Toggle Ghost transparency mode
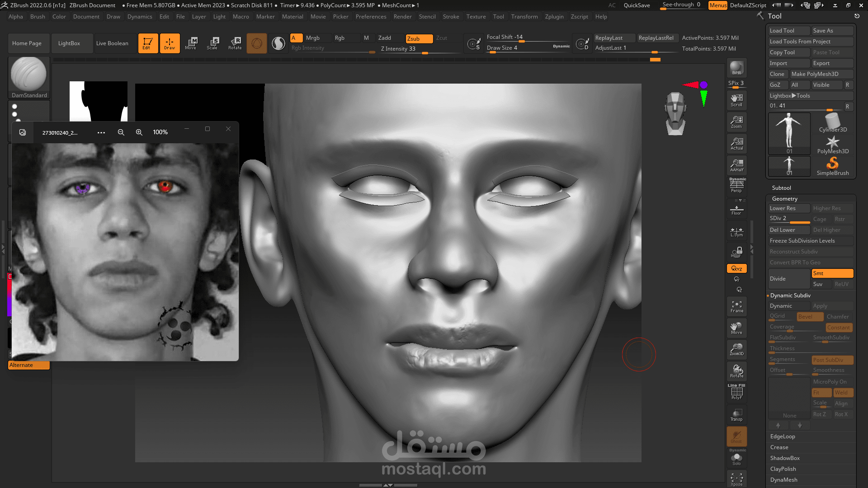 736,436
